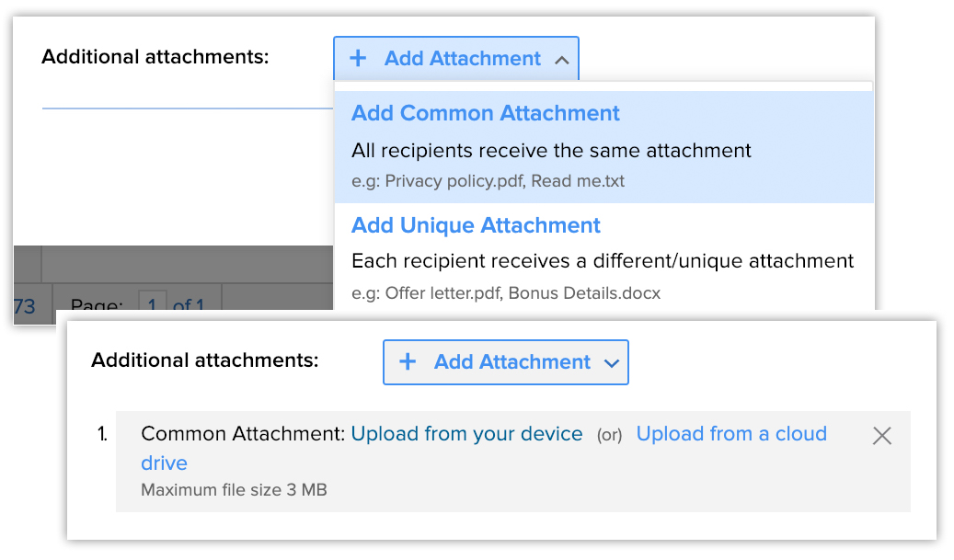
Task: Remove the Common Attachment row with the X
Action: tap(881, 436)
